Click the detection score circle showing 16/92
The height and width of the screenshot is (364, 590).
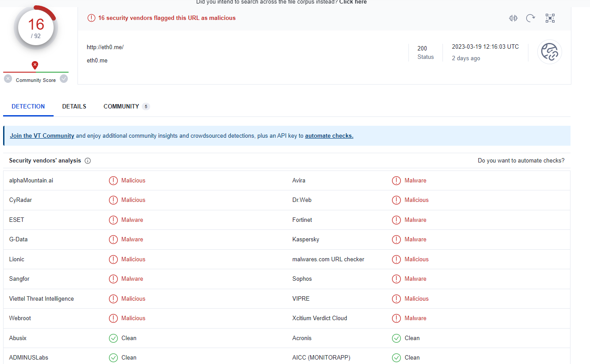coord(36,27)
